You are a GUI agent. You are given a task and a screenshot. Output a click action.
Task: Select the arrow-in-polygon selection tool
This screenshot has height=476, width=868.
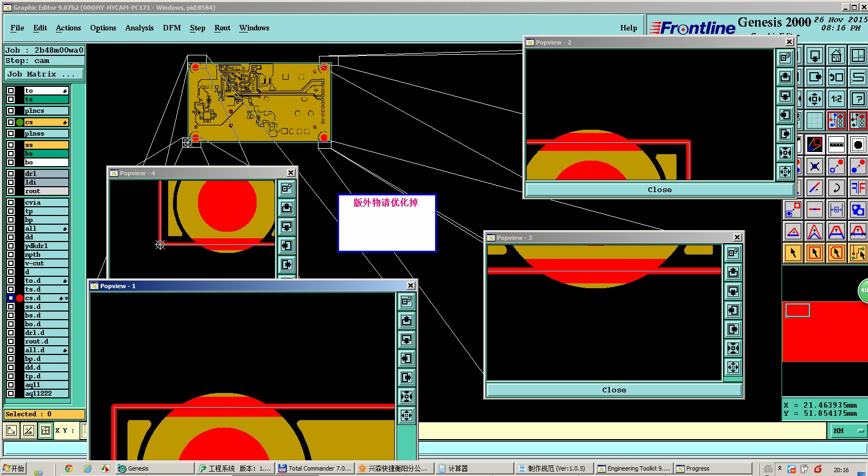(x=836, y=253)
